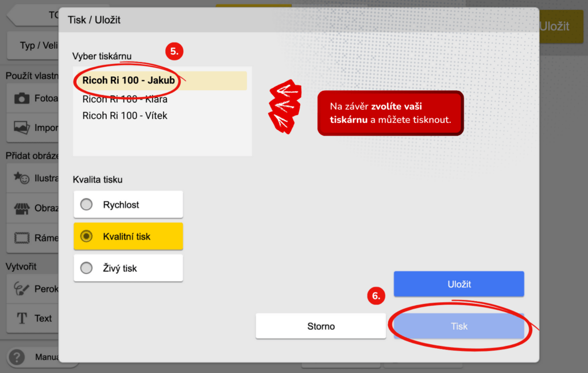The image size is (588, 373).
Task: Click the yellow Uložit button behind dialog
Action: [x=556, y=26]
